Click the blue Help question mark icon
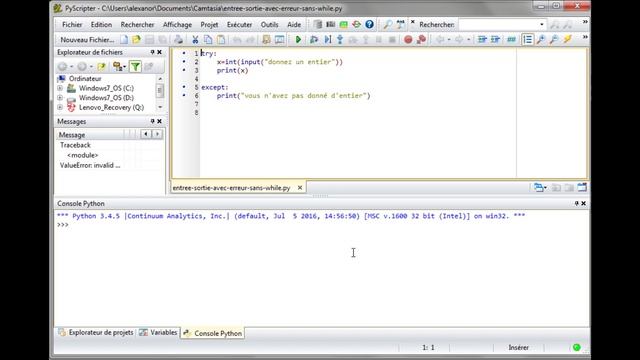This screenshot has width=640, height=360. (x=369, y=24)
